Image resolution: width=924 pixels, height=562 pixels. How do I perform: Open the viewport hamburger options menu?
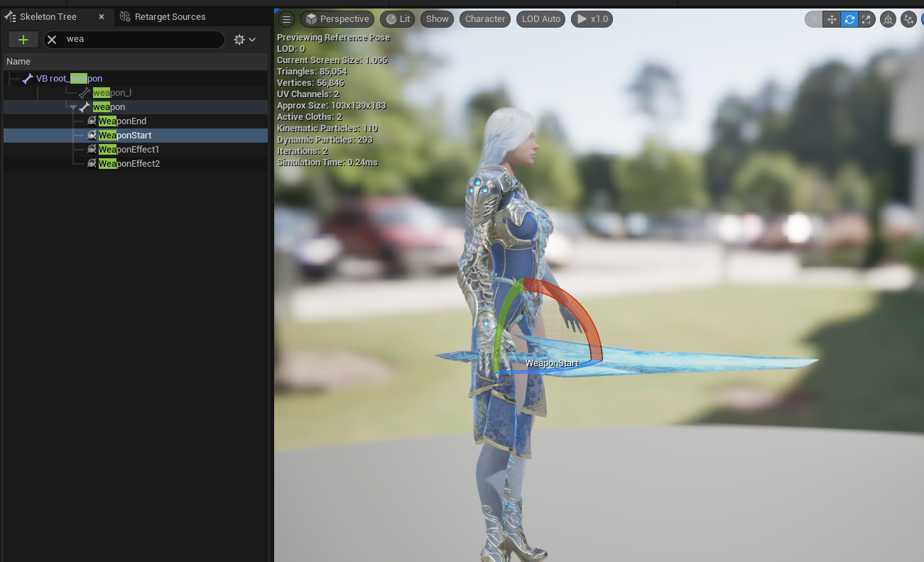tap(286, 19)
